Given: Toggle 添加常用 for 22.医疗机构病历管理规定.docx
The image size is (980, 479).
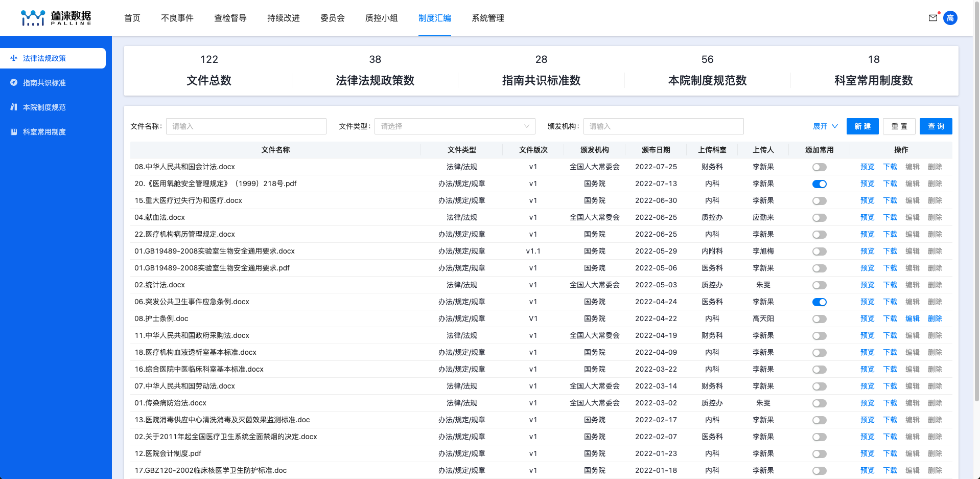Looking at the screenshot, I should click(820, 235).
